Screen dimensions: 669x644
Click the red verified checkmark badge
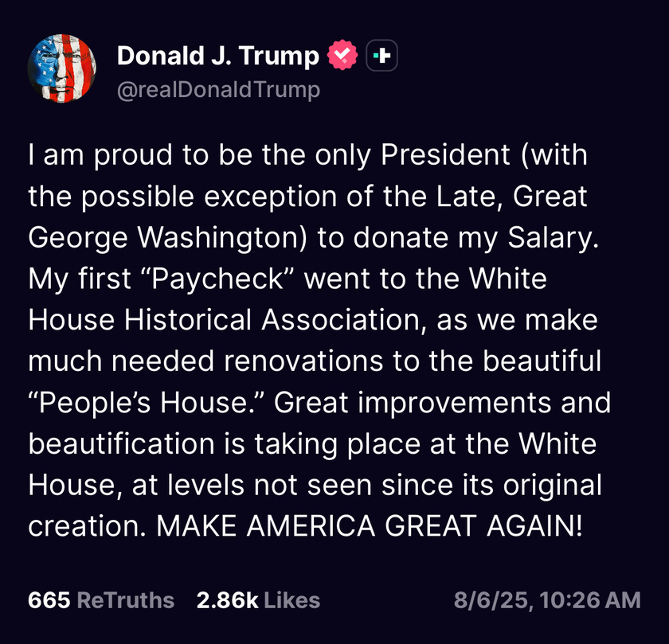342,55
